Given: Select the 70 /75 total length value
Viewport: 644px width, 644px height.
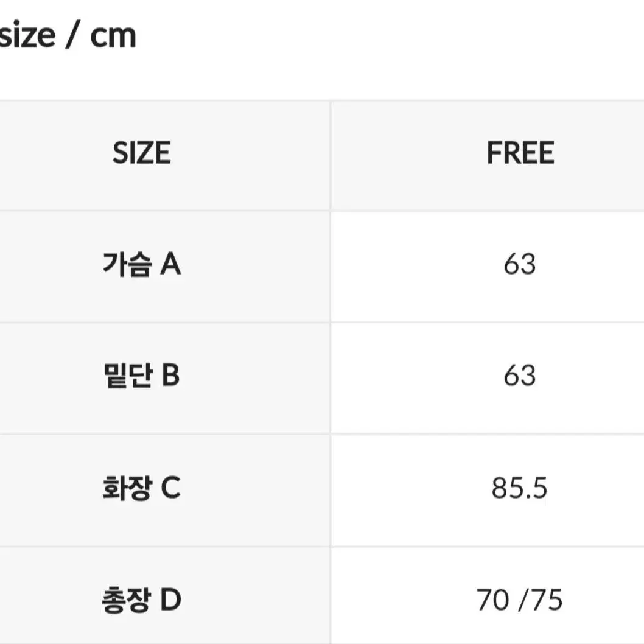Looking at the screenshot, I should pos(520,600).
